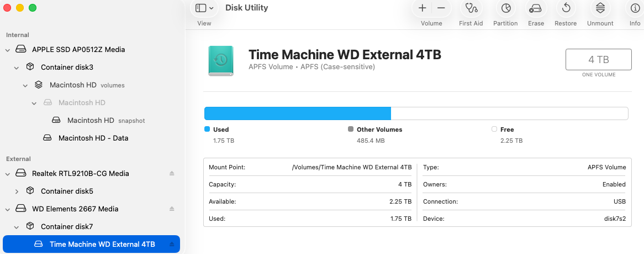Unmount the selected volume
The width and height of the screenshot is (644, 254).
click(600, 8)
